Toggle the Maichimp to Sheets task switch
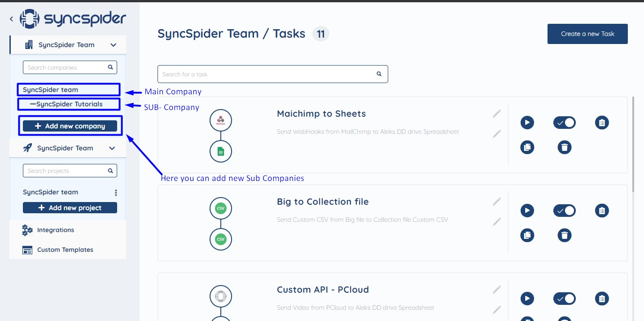The height and width of the screenshot is (321, 644). point(565,123)
